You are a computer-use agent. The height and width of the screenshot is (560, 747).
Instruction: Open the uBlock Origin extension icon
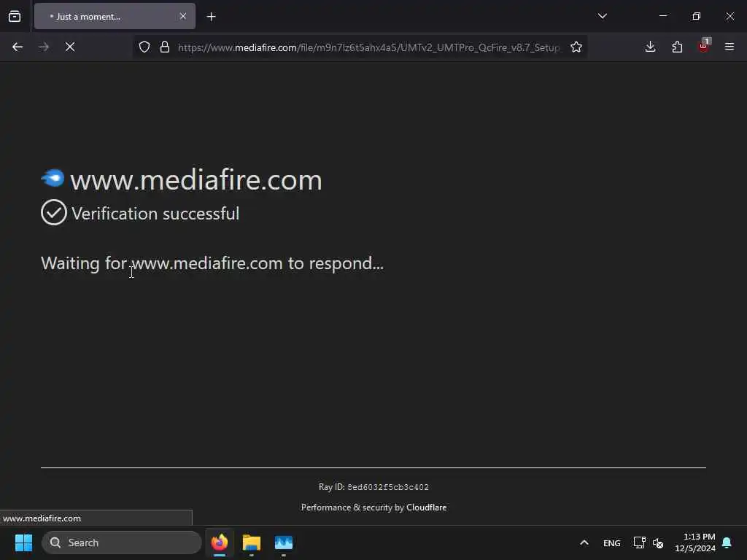[x=704, y=46]
